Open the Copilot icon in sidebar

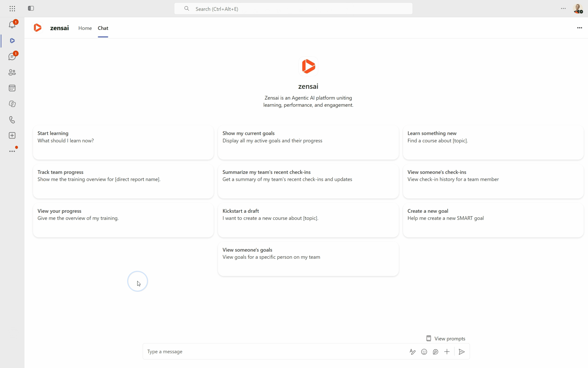tap(12, 104)
